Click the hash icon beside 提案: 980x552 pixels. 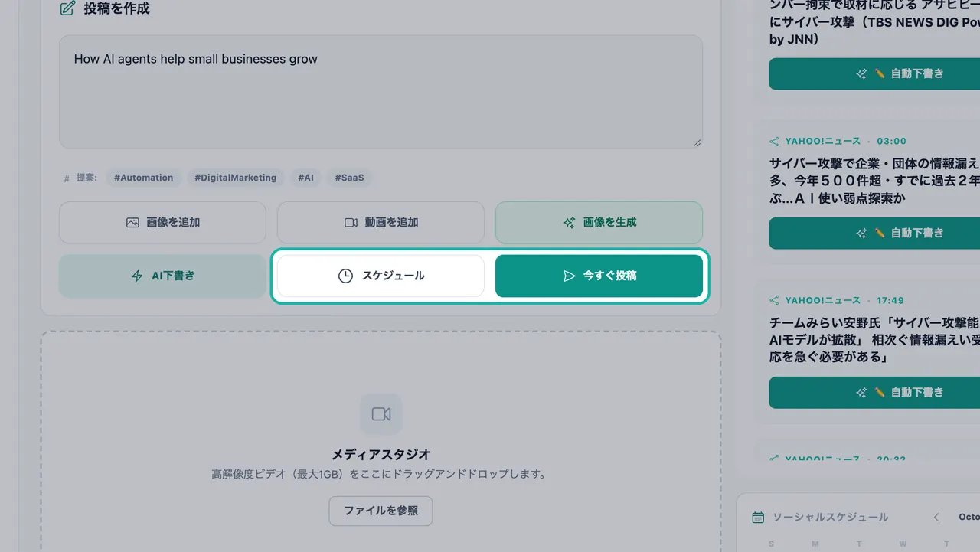pyautogui.click(x=67, y=178)
